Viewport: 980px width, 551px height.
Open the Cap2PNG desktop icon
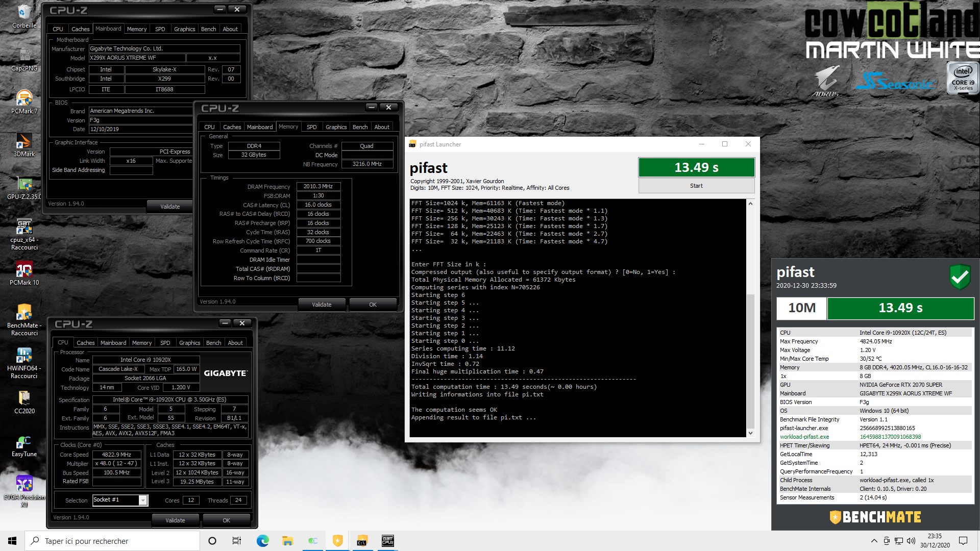[x=24, y=59]
